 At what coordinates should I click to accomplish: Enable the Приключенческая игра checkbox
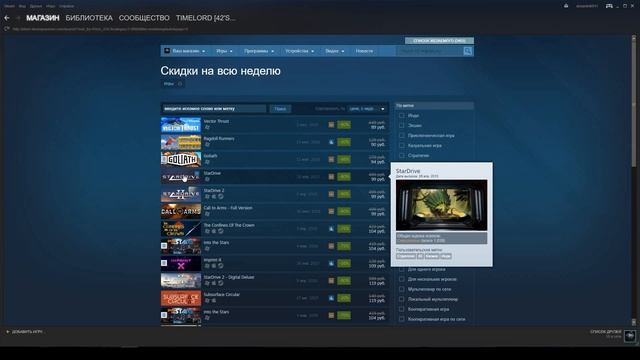[x=402, y=136]
